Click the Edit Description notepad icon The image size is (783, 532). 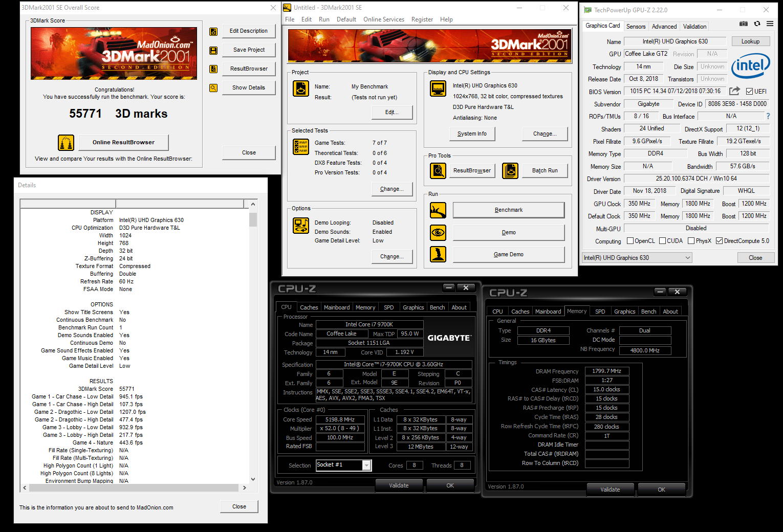click(x=213, y=32)
